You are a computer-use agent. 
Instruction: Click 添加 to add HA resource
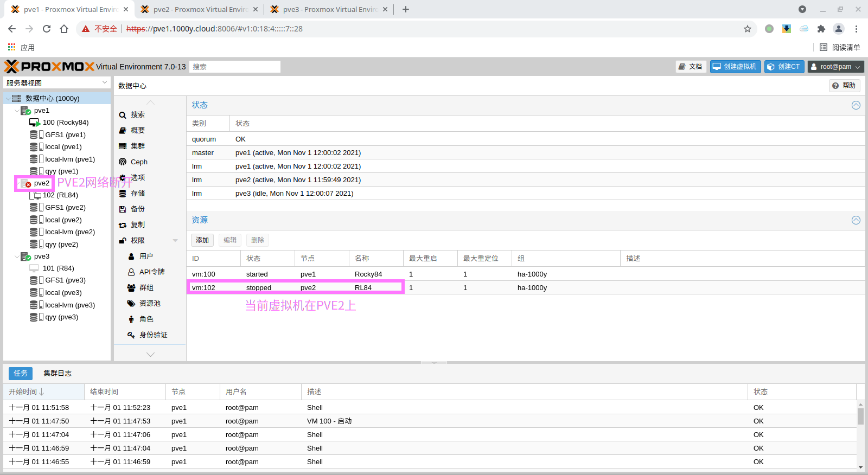pos(202,240)
